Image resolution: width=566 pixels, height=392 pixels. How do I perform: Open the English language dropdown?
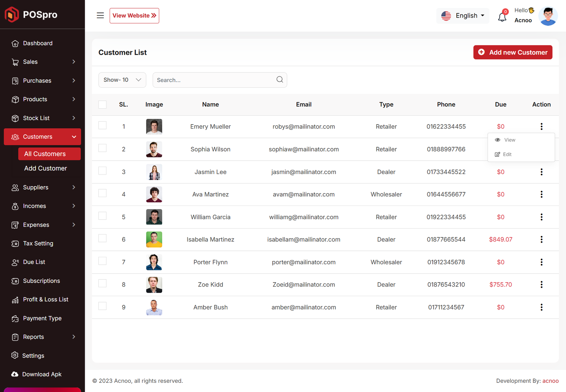point(462,16)
